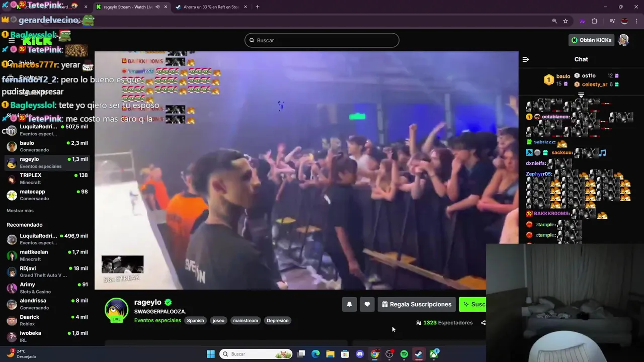The height and width of the screenshot is (362, 644).
Task: Open rageylo channel in the sidebar
Action: pos(47,162)
